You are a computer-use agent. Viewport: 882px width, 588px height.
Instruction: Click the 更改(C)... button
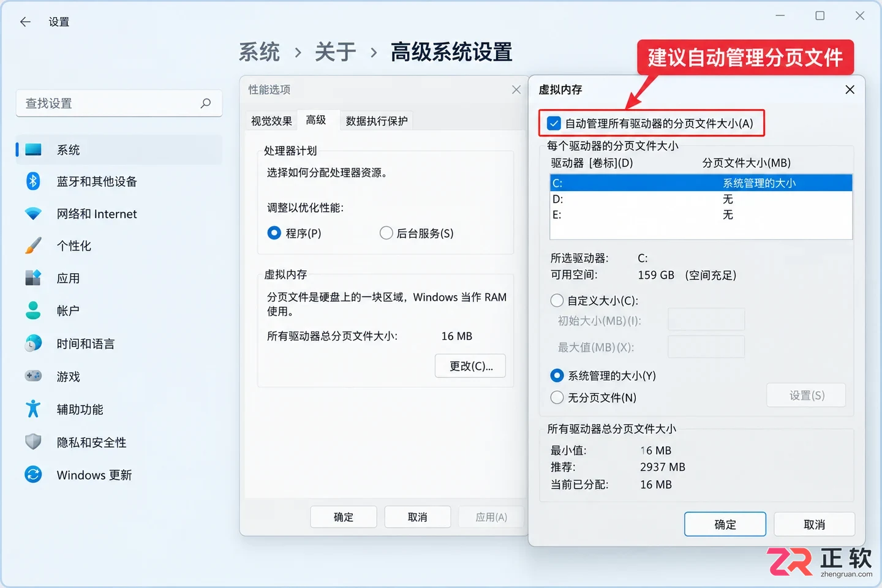[470, 366]
